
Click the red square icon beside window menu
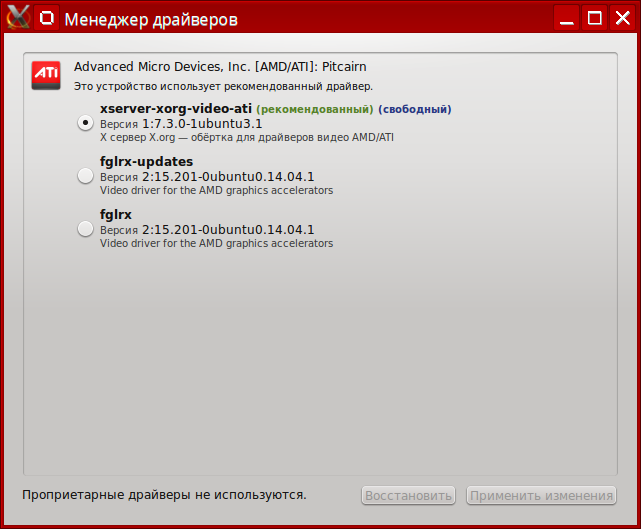(x=46, y=18)
